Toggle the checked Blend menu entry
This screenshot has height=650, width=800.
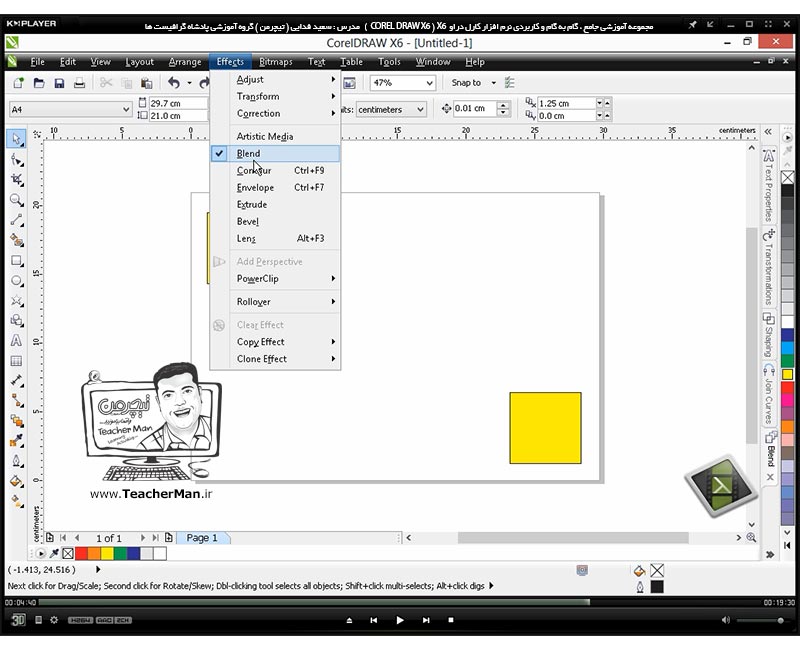click(x=275, y=154)
